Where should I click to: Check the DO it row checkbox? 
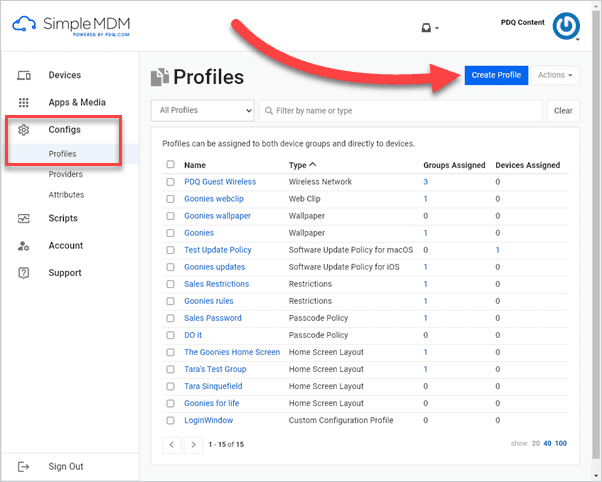170,335
